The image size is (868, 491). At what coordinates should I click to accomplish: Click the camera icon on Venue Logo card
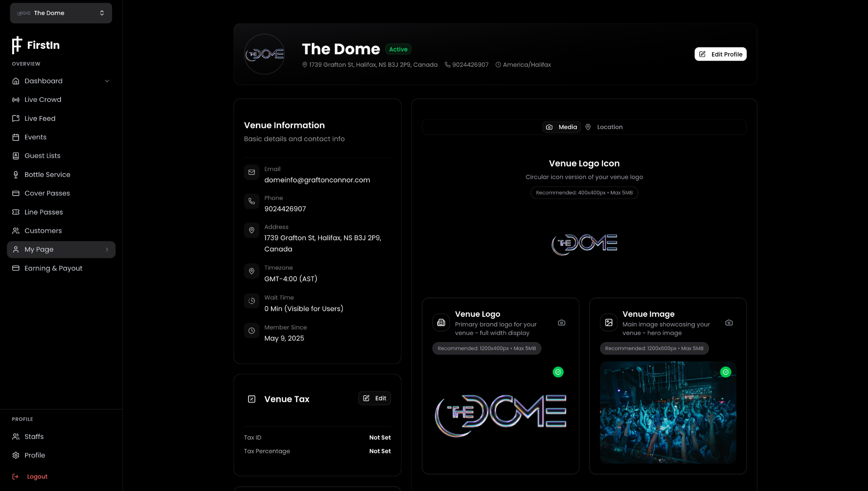[x=561, y=322]
